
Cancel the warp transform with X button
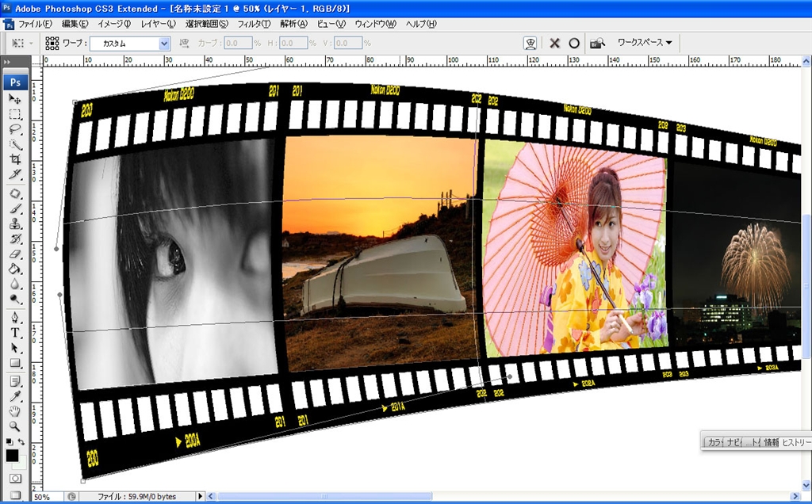pos(555,43)
